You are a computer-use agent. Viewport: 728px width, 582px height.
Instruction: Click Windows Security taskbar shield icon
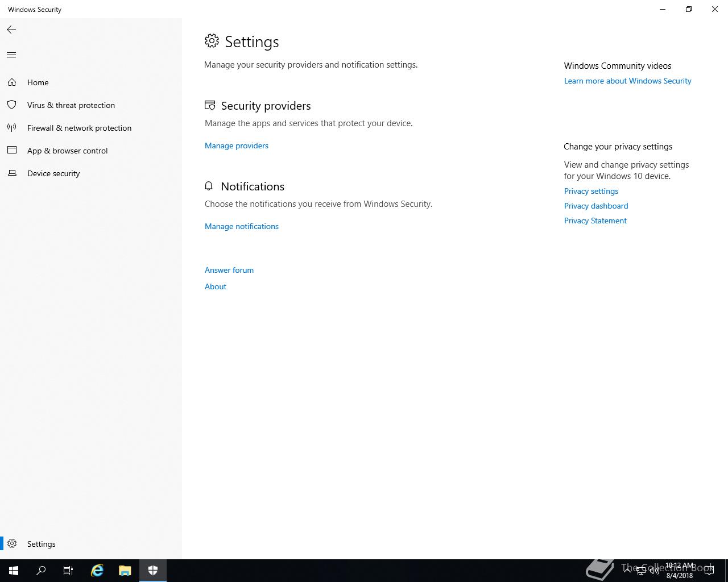pyautogui.click(x=152, y=571)
